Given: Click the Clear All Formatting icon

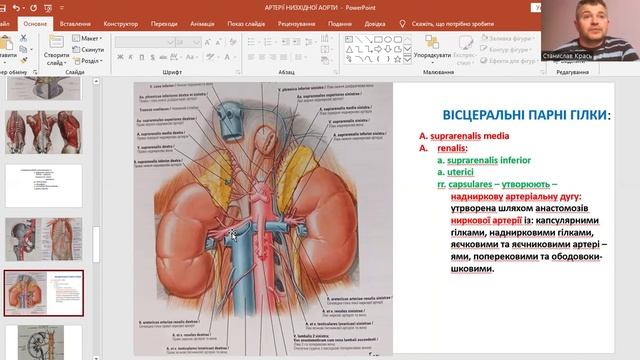Looking at the screenshot, I should pos(233,42).
